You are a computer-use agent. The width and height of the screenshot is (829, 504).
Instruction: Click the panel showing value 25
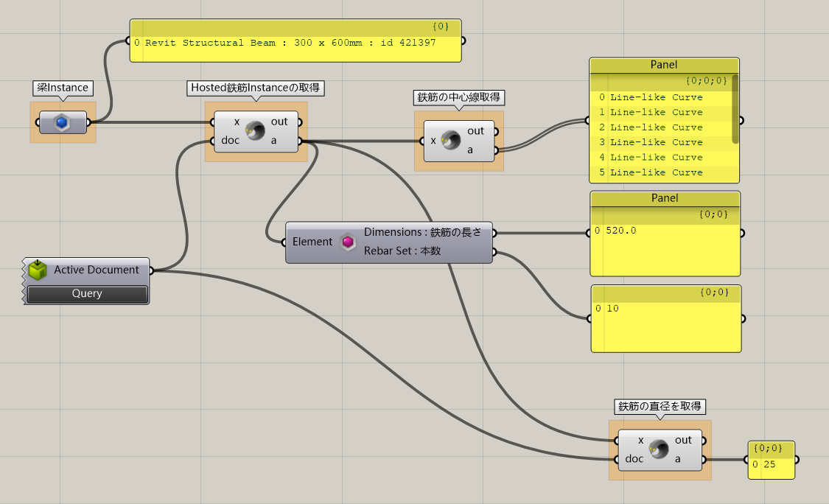tap(771, 464)
